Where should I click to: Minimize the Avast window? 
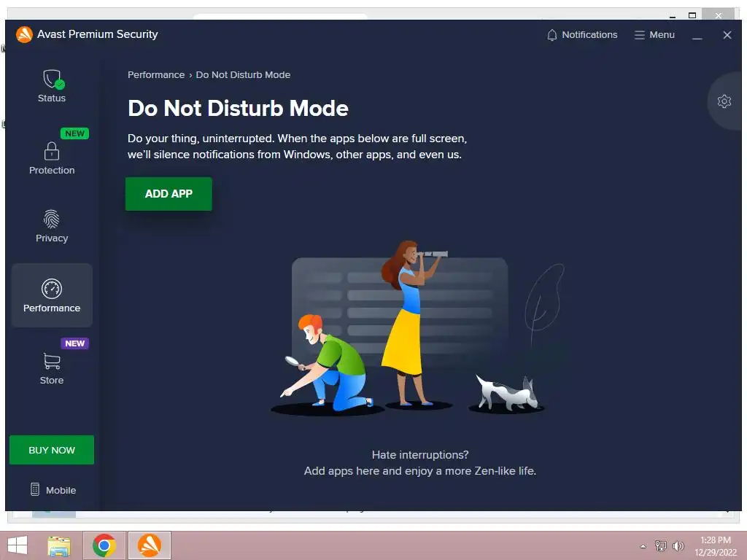tap(697, 35)
